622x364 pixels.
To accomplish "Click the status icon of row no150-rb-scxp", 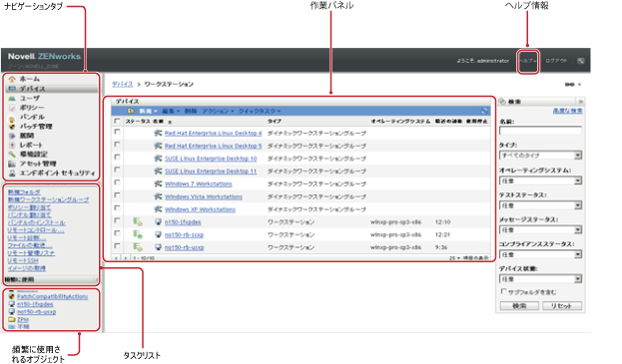I will click(x=138, y=234).
